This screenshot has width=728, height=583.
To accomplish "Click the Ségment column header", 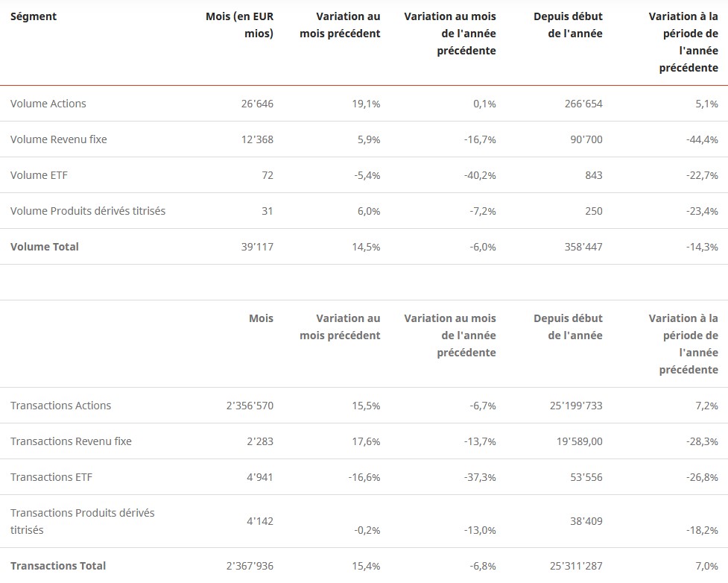I will point(34,16).
